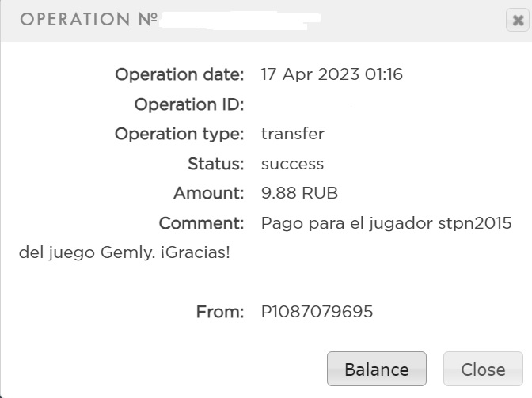This screenshot has height=398, width=532.
Task: Close the operation dialog with the X icon
Action: [x=515, y=21]
